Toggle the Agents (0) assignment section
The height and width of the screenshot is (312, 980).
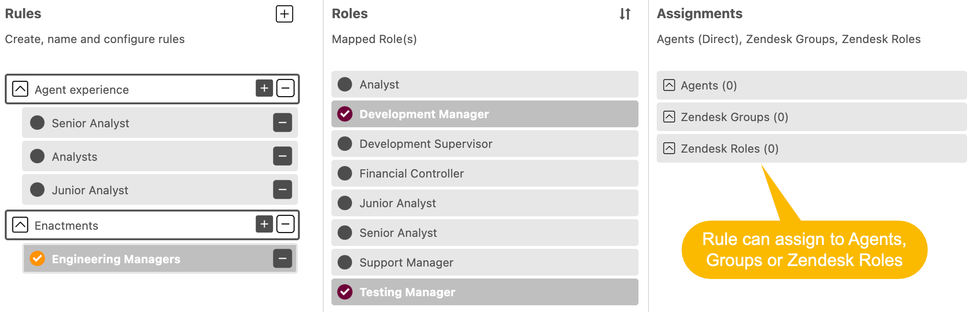pyautogui.click(x=669, y=85)
